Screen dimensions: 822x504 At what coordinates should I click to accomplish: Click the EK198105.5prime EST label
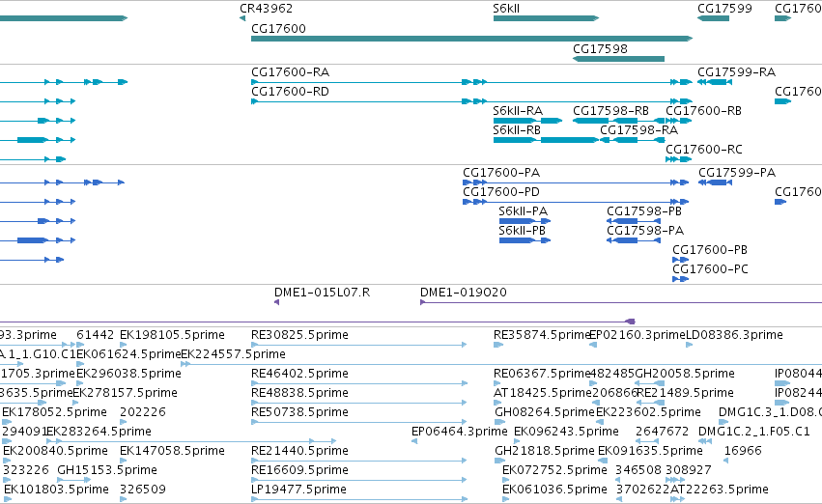pyautogui.click(x=172, y=335)
